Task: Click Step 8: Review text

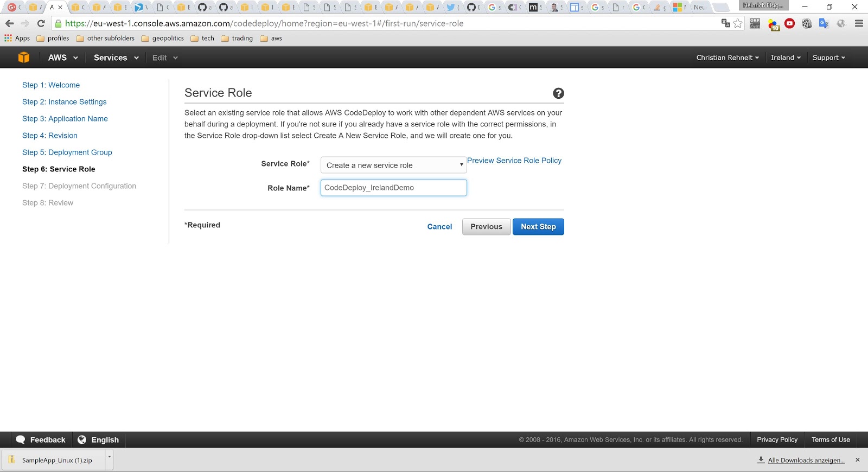Action: (x=48, y=203)
